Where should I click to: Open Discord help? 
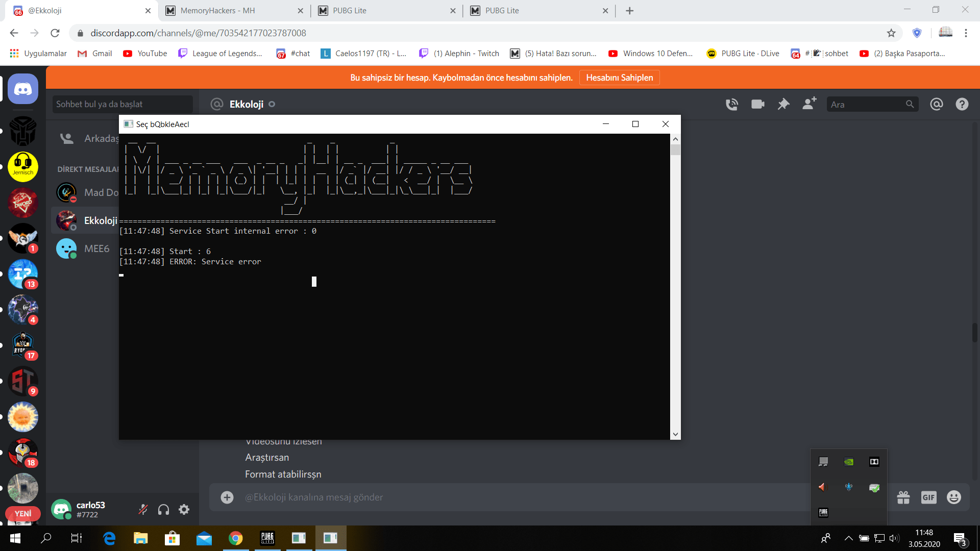[x=962, y=105]
